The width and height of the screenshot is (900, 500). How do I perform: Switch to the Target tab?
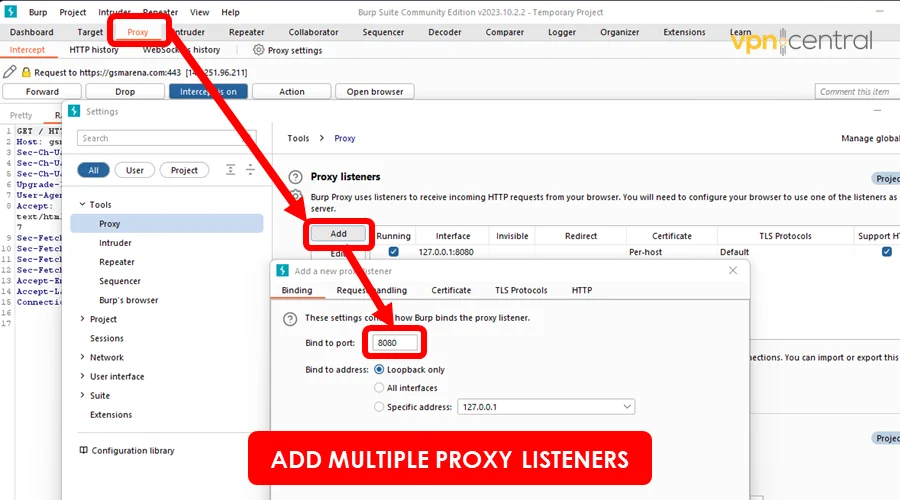[x=90, y=32]
